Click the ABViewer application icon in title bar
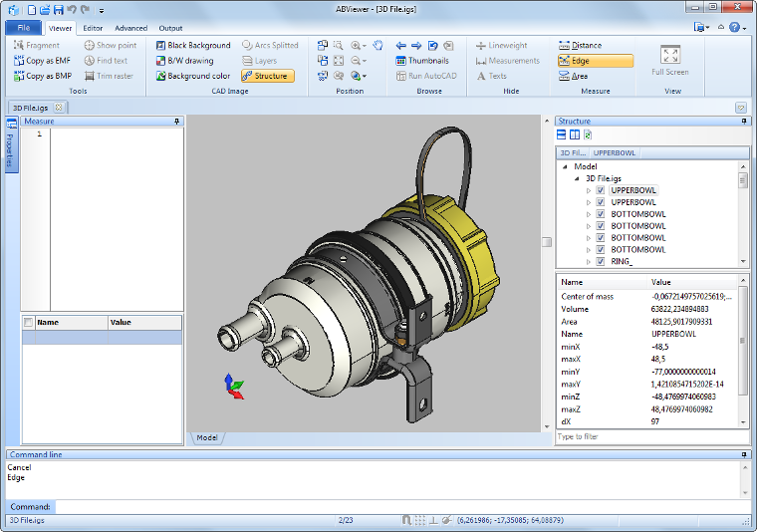This screenshot has width=757, height=532. click(14, 9)
